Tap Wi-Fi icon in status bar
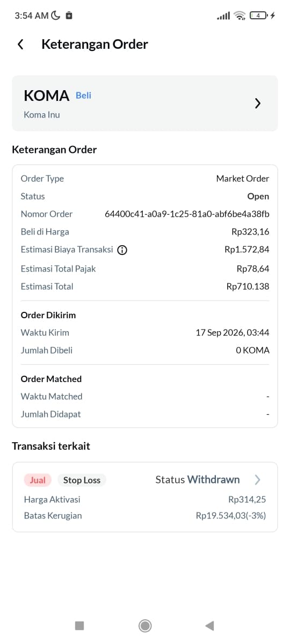Viewport: 290px width, 644px height. tap(240, 16)
